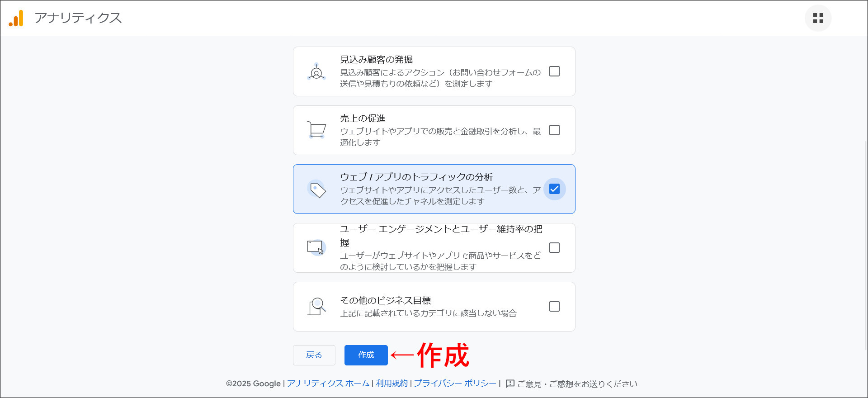Click the 戻る button
This screenshot has height=398, width=868.
pyautogui.click(x=314, y=355)
